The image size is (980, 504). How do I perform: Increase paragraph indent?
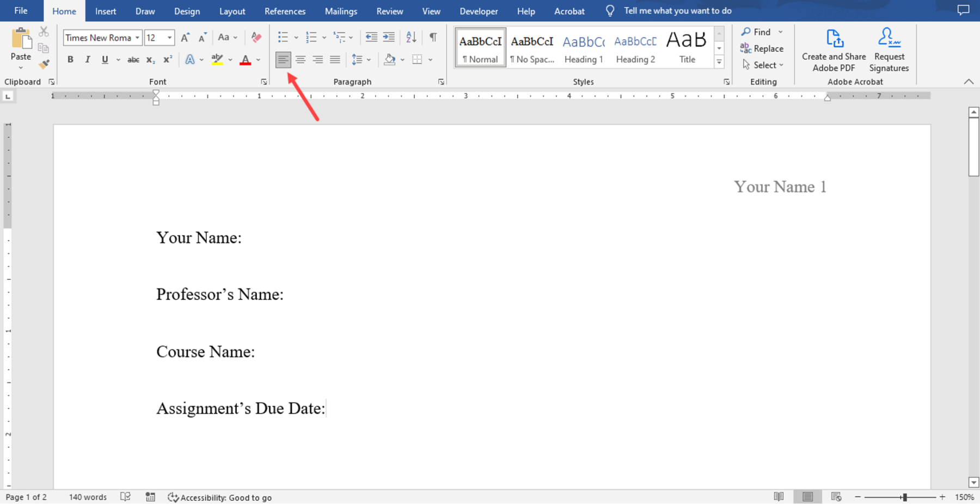tap(389, 38)
